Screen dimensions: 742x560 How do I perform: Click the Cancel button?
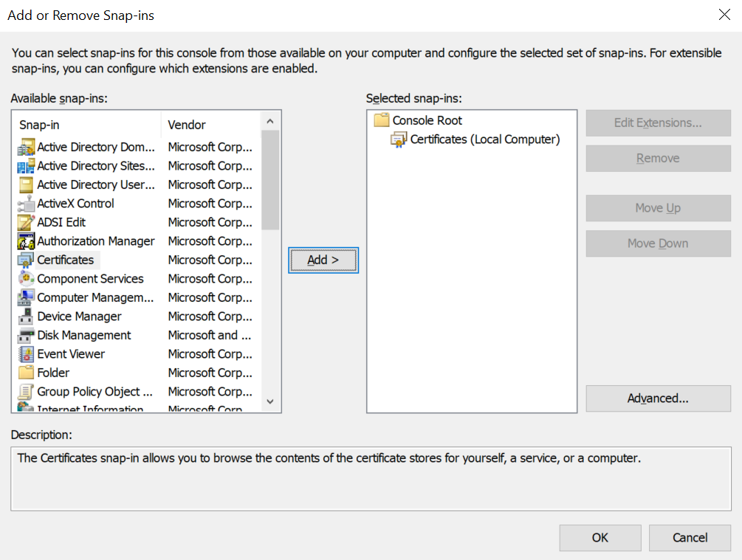690,538
